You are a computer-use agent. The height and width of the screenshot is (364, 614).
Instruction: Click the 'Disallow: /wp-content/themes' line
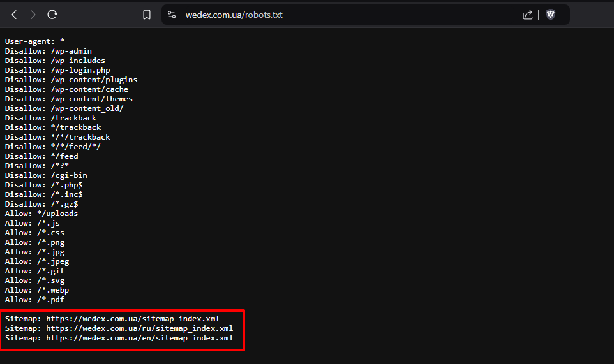(68, 99)
